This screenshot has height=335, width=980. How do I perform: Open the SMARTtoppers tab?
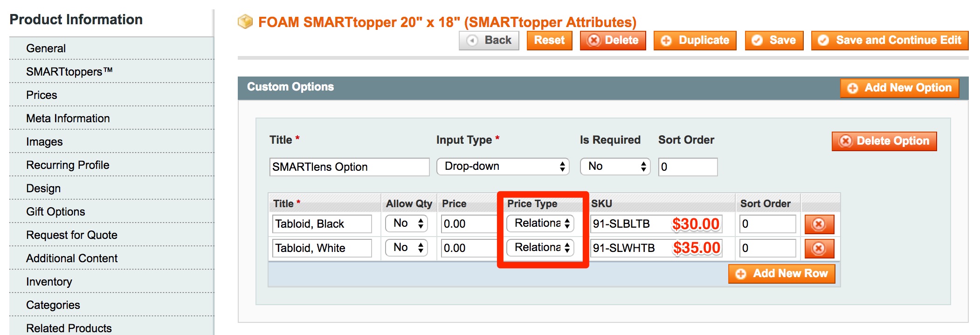pyautogui.click(x=112, y=72)
